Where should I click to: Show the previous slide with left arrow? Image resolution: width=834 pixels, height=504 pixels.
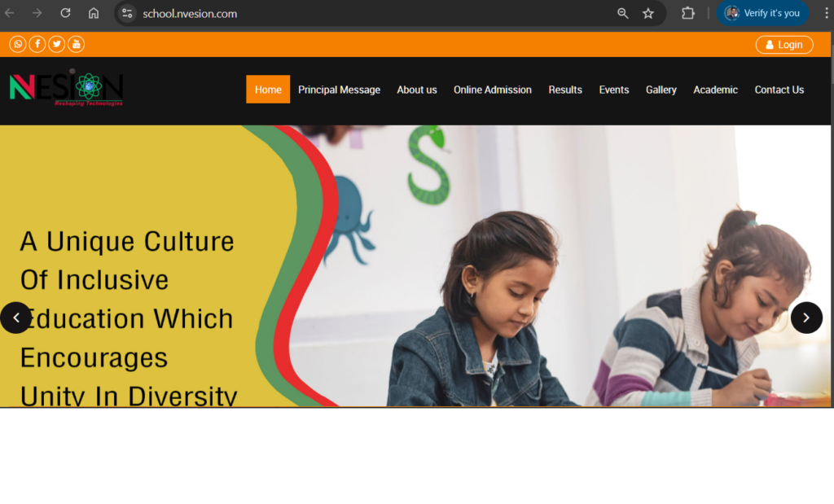pyautogui.click(x=16, y=318)
